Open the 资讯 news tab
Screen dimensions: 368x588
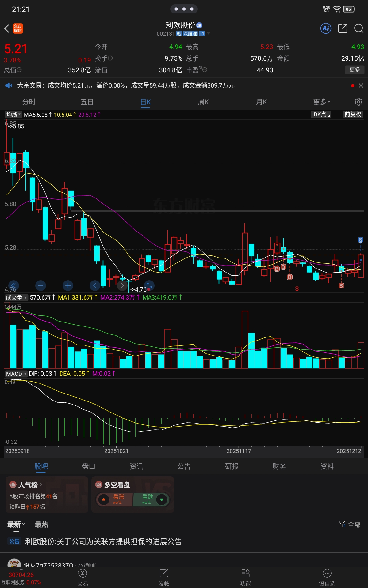click(136, 466)
